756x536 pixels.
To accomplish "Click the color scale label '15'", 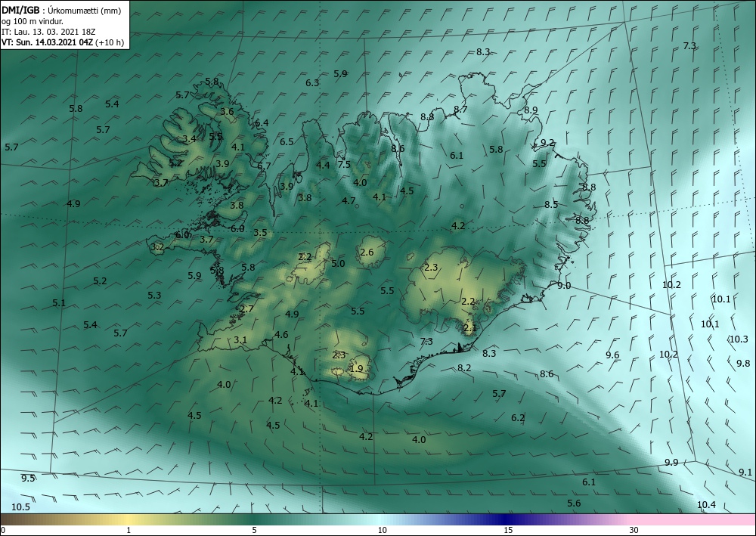I will pos(508,530).
